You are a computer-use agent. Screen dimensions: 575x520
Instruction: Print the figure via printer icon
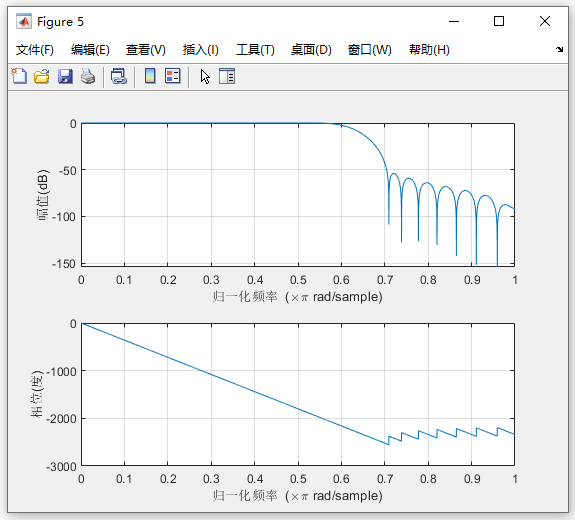pyautogui.click(x=88, y=77)
